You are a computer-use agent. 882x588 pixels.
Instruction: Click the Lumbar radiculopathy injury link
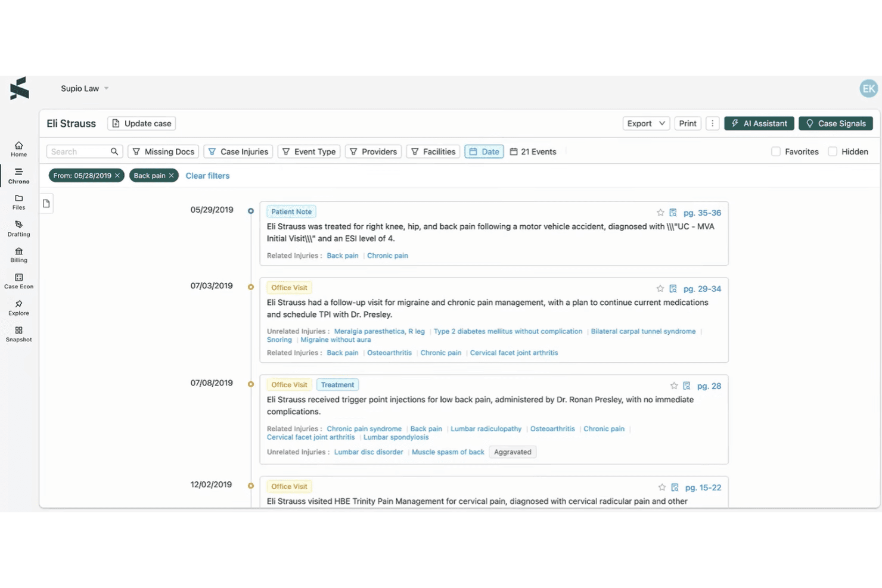coord(486,429)
